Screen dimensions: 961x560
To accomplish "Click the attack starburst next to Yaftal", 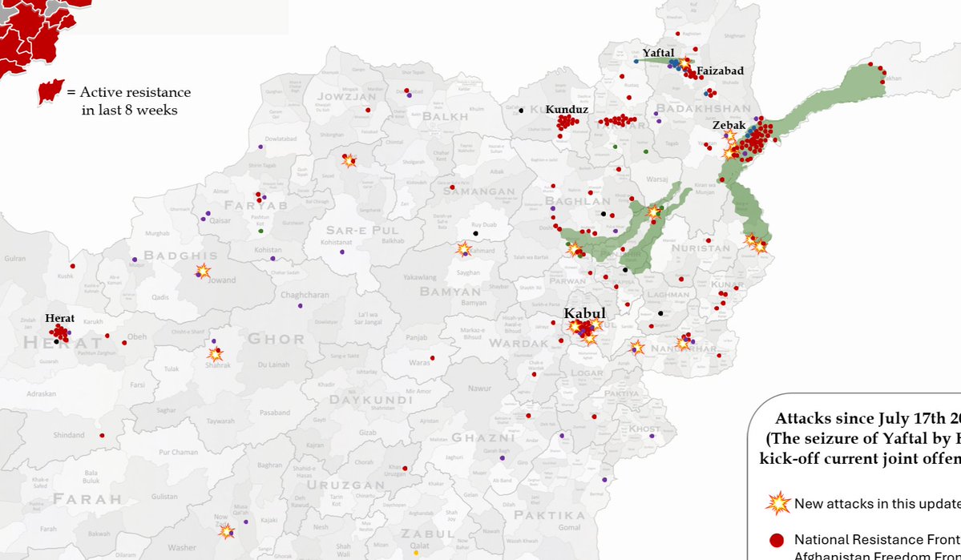I will tap(684, 62).
